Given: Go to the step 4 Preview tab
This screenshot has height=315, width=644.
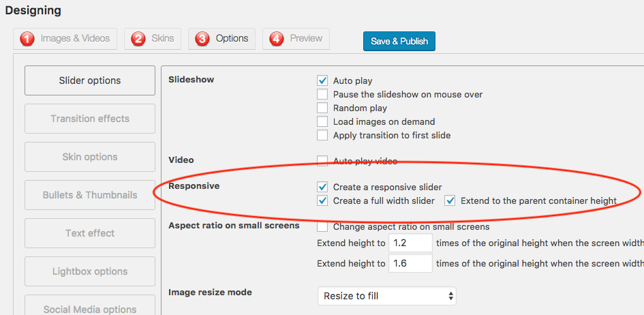Looking at the screenshot, I should pos(296,39).
